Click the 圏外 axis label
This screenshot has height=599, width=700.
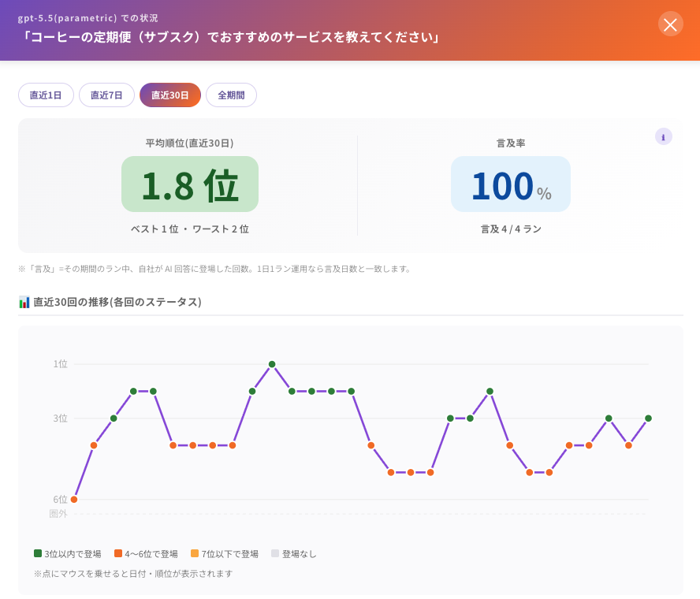tap(58, 514)
